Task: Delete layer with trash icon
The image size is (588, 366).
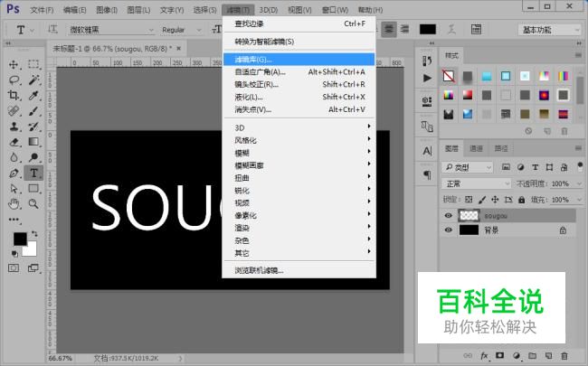Action: click(564, 355)
